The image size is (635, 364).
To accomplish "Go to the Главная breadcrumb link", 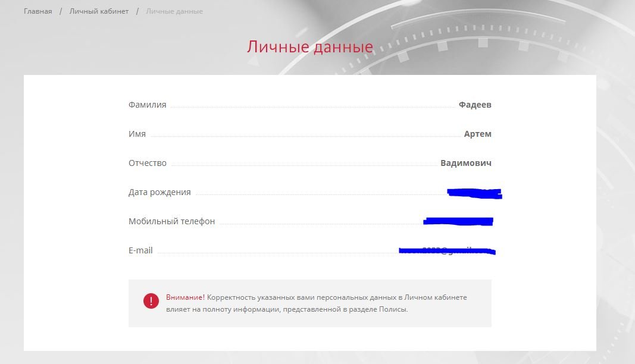I will point(38,11).
